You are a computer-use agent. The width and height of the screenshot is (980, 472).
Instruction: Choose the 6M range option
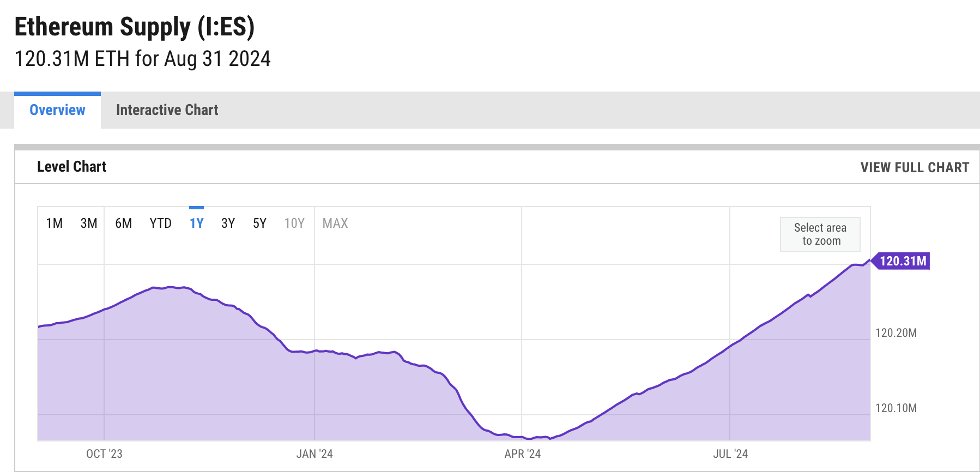click(x=124, y=223)
